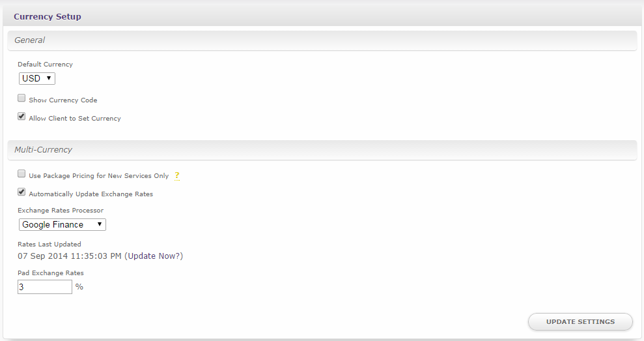Image resolution: width=644 pixels, height=341 pixels.
Task: Tick the Show Currency Code checkbox
Action: tap(21, 98)
